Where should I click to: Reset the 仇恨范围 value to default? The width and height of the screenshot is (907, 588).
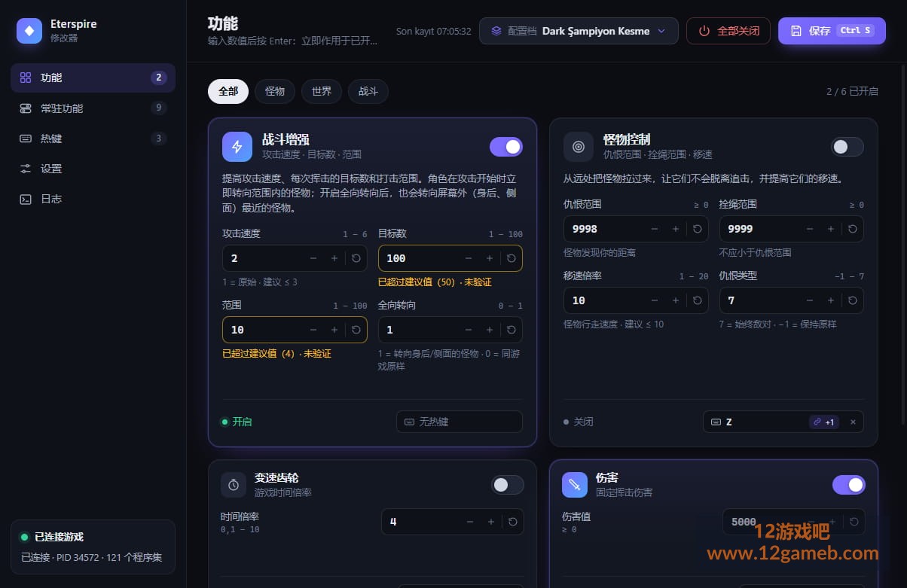pyautogui.click(x=698, y=229)
